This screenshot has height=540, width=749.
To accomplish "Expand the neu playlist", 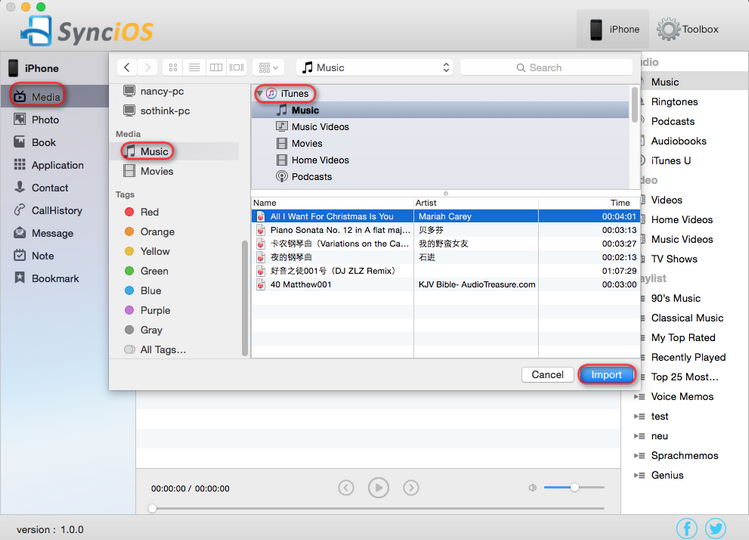I will coord(637,436).
